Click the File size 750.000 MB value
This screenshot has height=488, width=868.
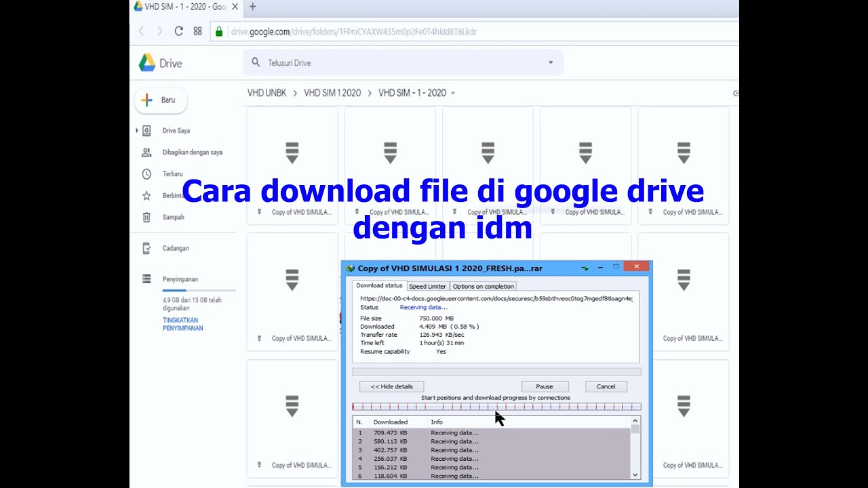(x=436, y=319)
